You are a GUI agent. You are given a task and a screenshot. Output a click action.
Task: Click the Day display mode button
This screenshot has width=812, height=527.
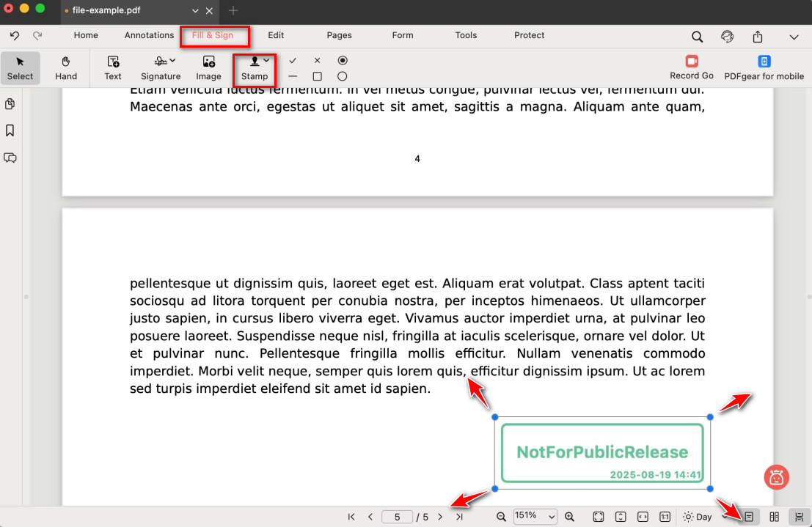coord(697,517)
